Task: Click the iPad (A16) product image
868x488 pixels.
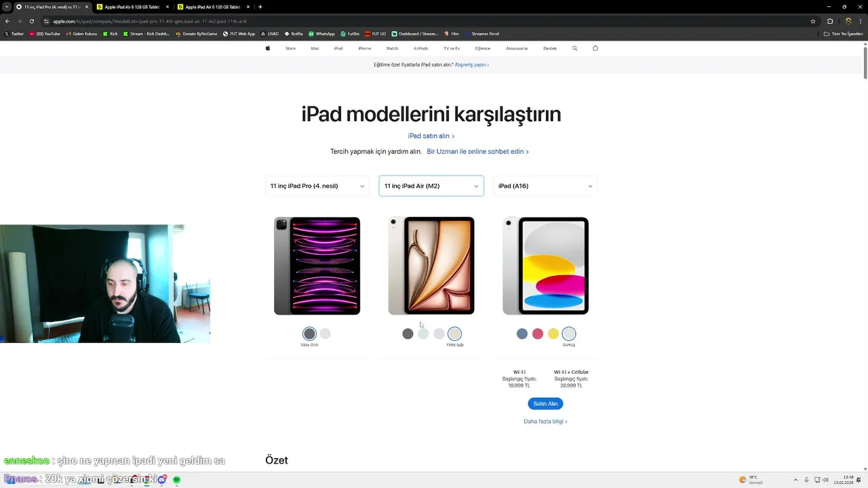Action: point(545,266)
